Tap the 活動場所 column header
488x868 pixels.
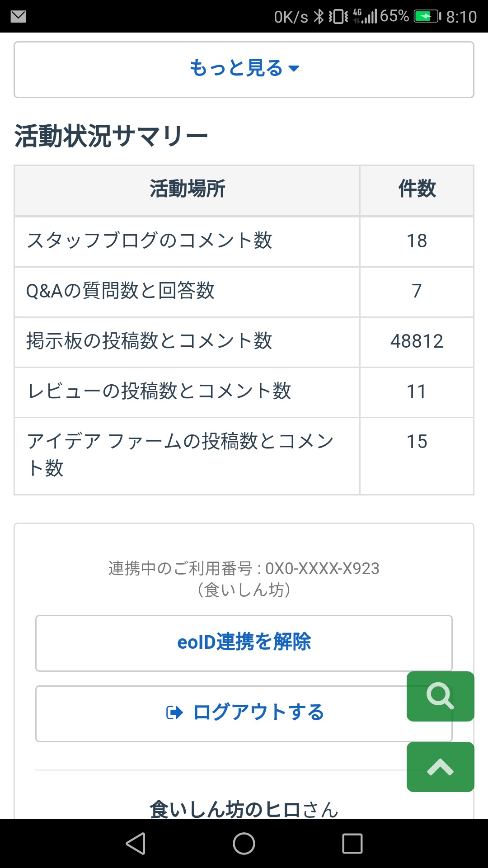(x=187, y=189)
